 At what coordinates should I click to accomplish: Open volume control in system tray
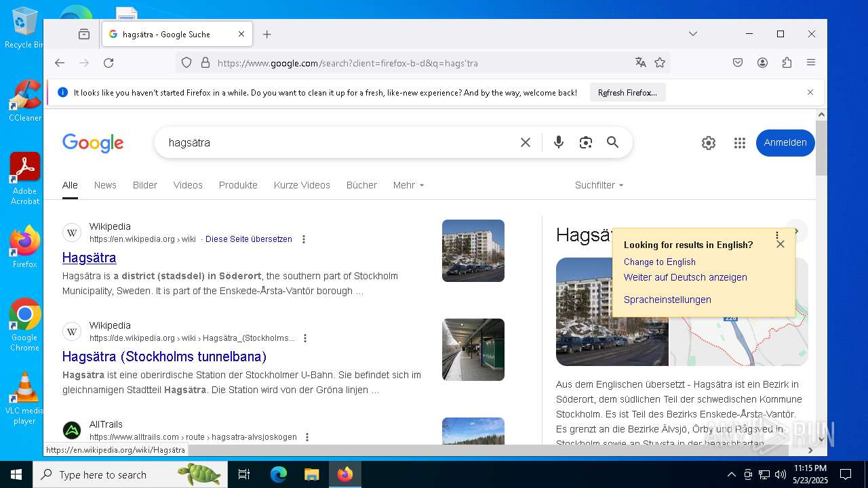(780, 474)
